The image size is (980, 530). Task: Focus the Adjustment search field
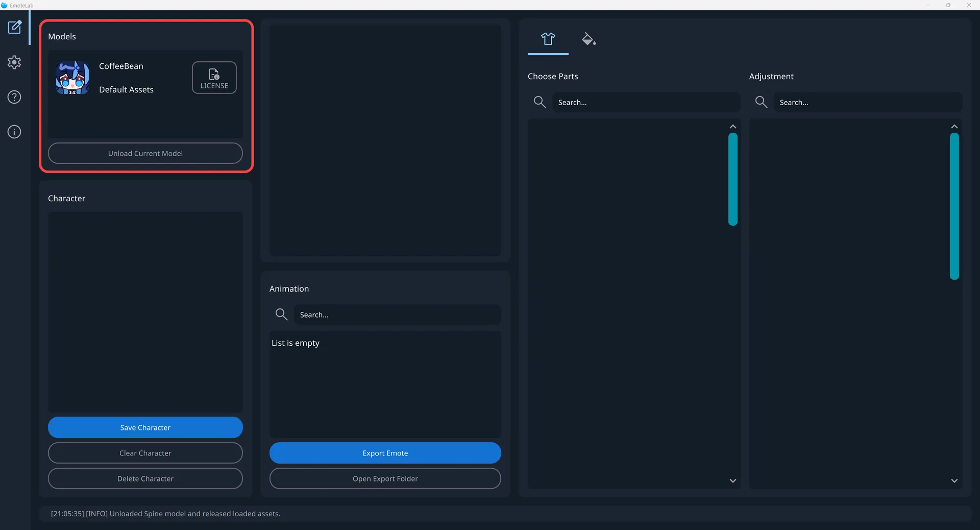tap(867, 102)
